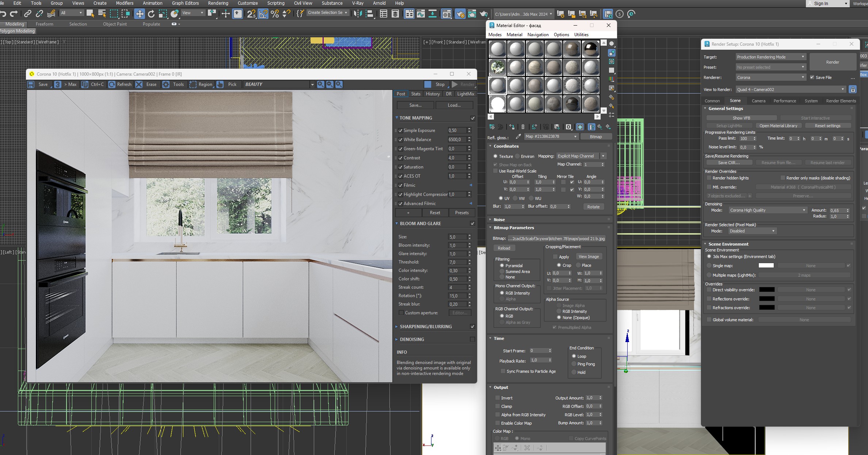Toggle Save File checkbox in Render Setup
The width and height of the screenshot is (868, 455).
click(x=812, y=77)
